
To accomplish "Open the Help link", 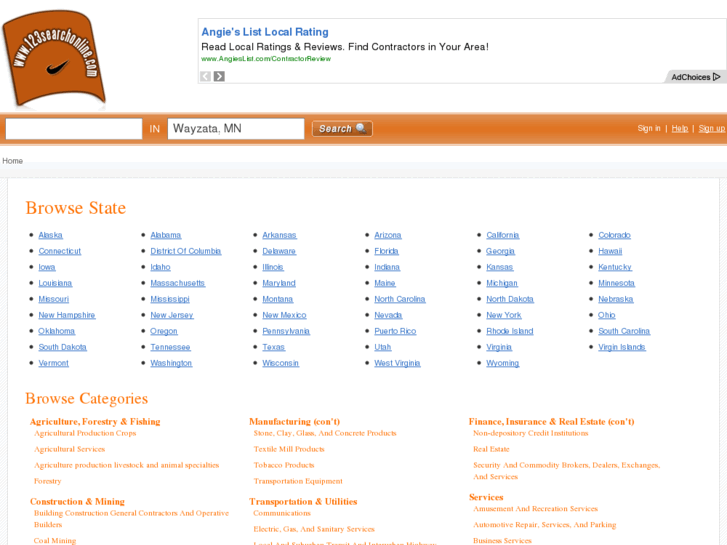I will click(680, 128).
